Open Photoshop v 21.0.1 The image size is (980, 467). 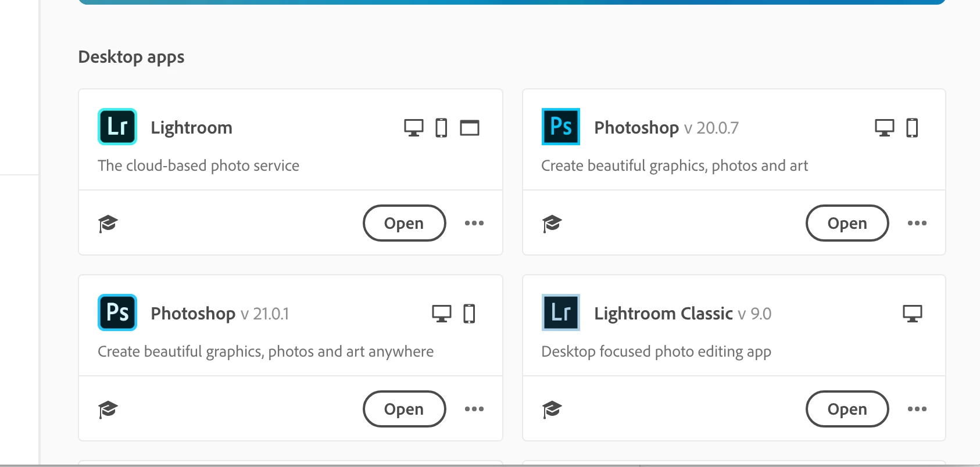tap(405, 409)
